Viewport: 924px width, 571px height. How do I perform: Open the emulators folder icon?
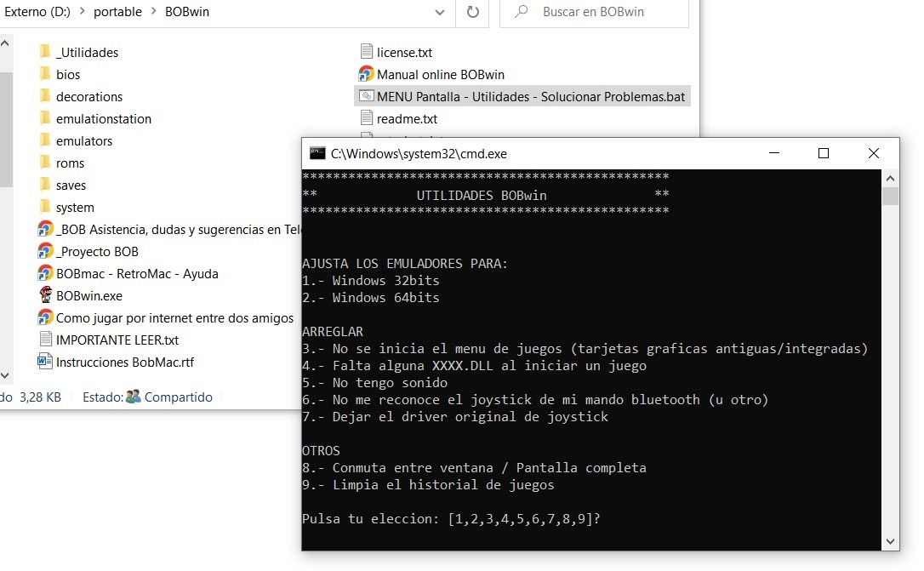[x=45, y=140]
